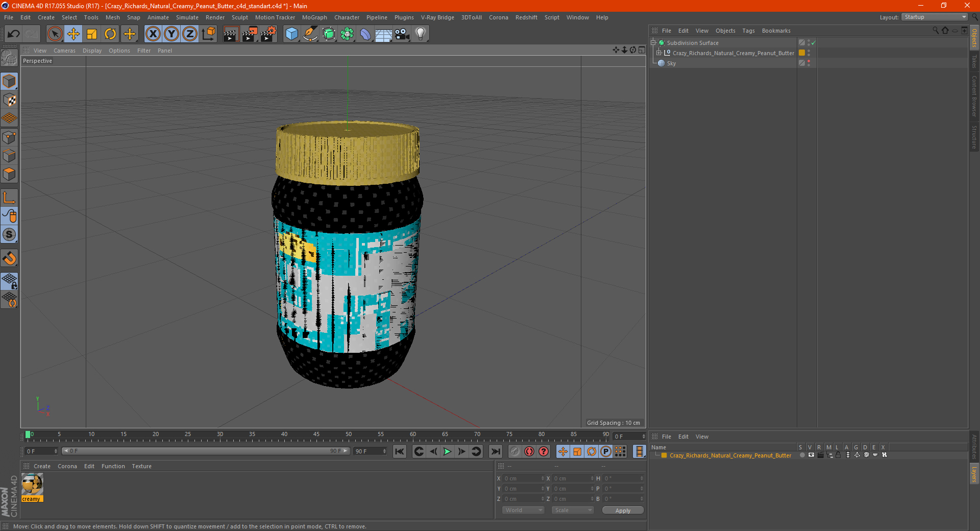This screenshot has width=980, height=531.
Task: Toggle Snap enable S icon
Action: coord(9,234)
